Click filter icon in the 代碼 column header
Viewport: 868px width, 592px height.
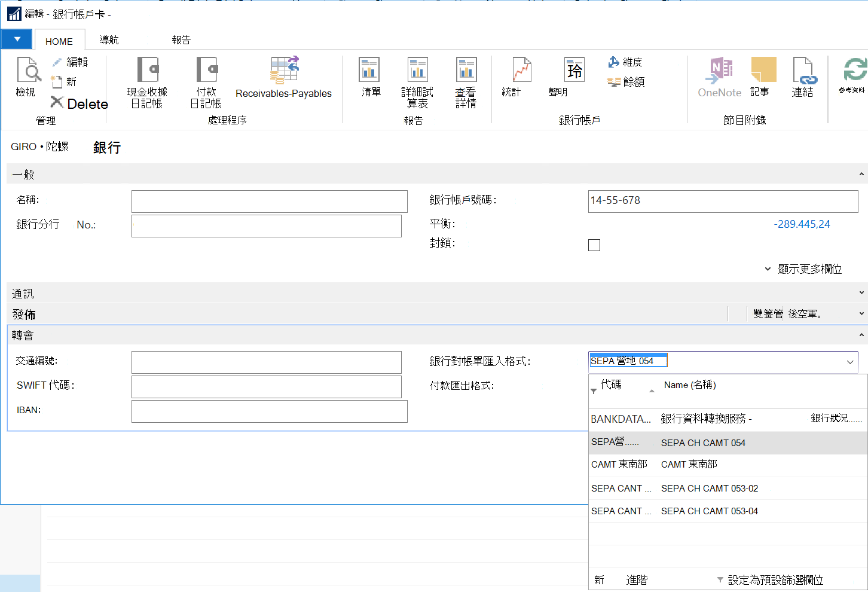pyautogui.click(x=594, y=391)
